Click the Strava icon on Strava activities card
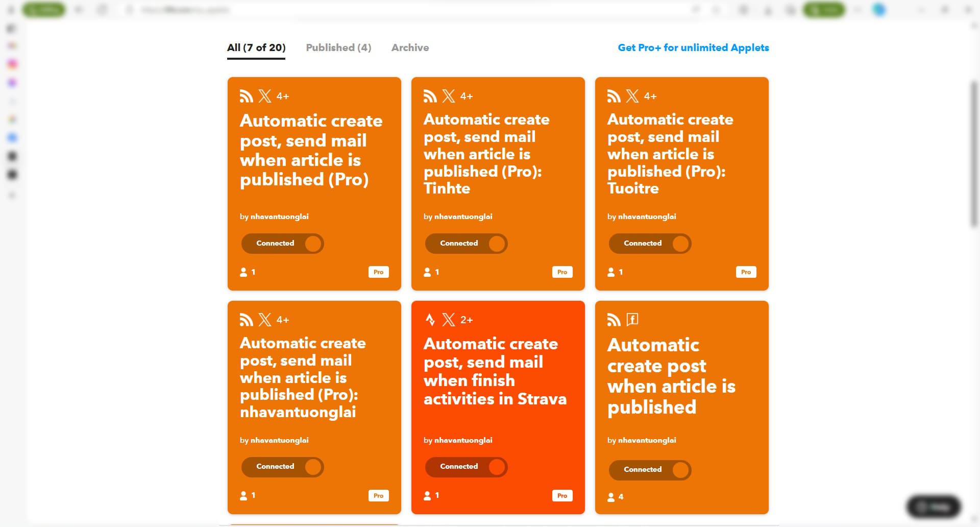 tap(430, 320)
